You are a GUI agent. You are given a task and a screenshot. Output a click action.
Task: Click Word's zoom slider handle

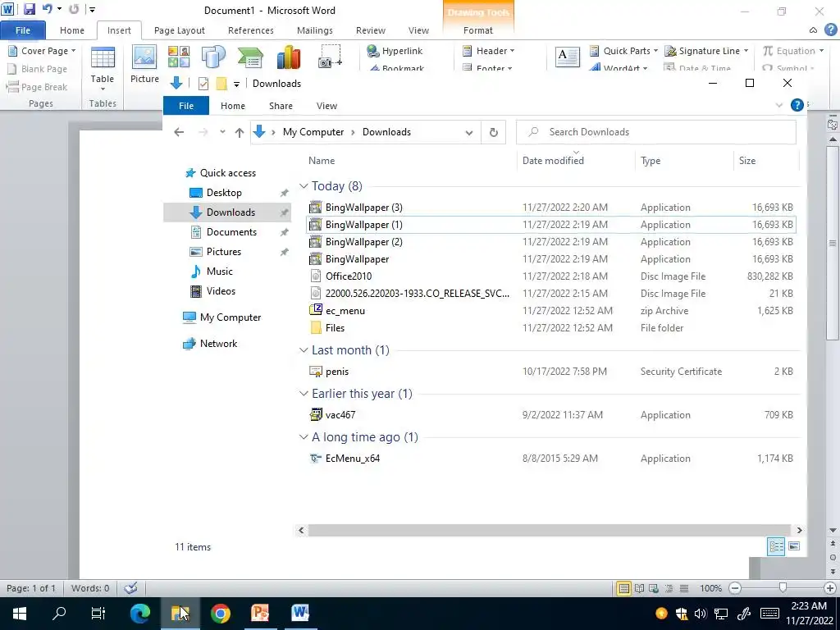click(783, 588)
